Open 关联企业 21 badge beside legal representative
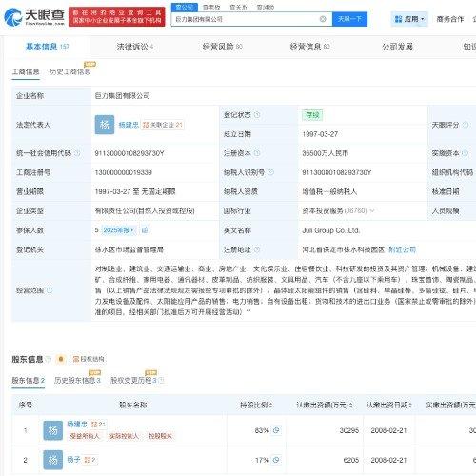The image size is (476, 476). (x=163, y=125)
